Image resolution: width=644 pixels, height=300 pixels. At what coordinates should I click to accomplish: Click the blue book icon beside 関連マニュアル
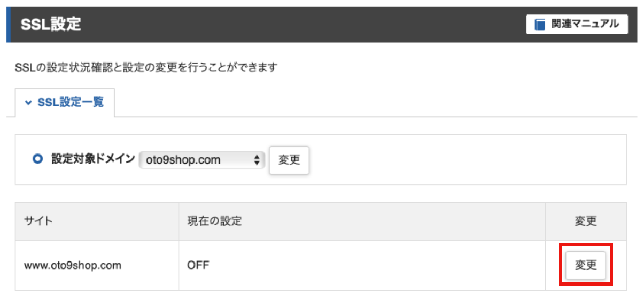coord(540,25)
